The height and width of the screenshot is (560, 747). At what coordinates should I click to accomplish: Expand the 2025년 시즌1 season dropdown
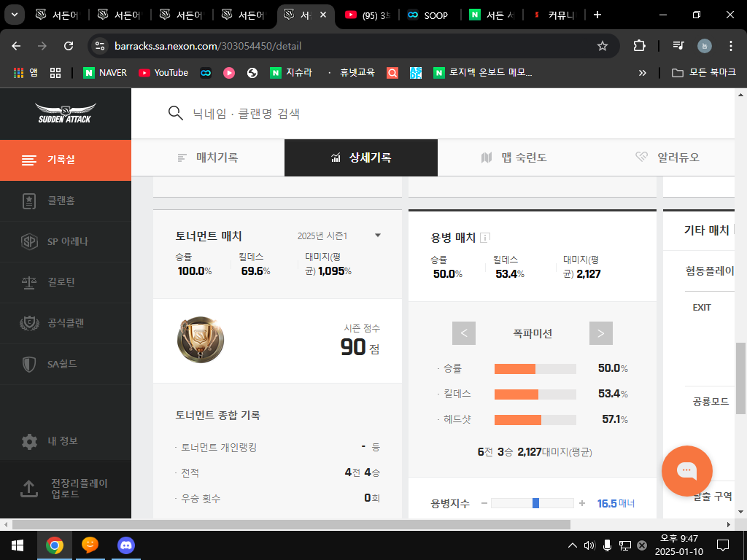(x=377, y=236)
